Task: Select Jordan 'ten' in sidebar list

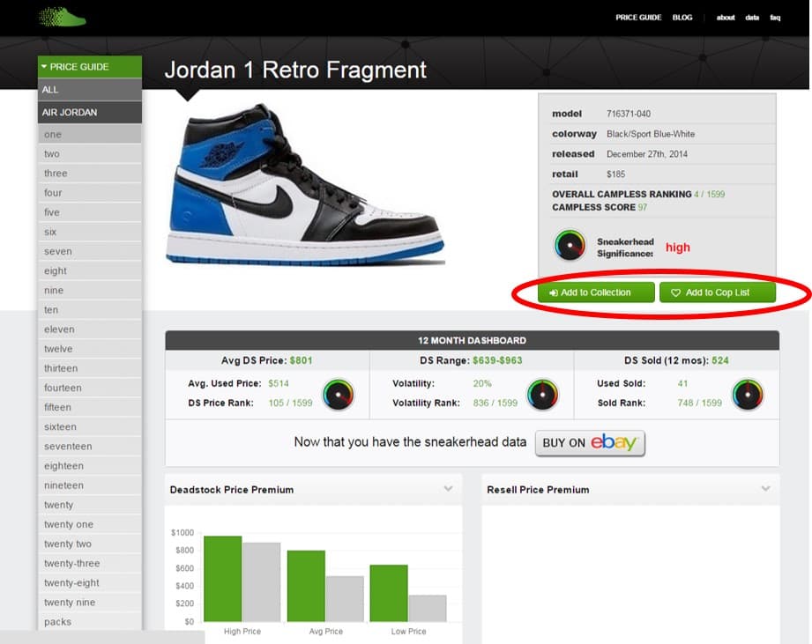Action: [90, 310]
